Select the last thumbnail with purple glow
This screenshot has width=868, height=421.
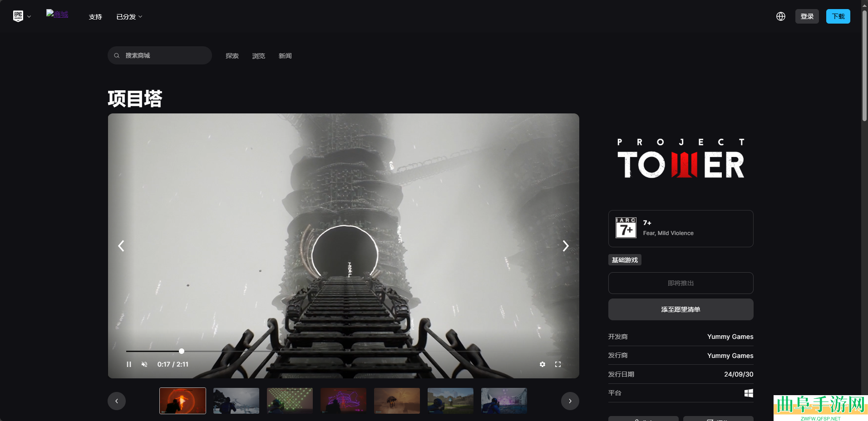504,401
